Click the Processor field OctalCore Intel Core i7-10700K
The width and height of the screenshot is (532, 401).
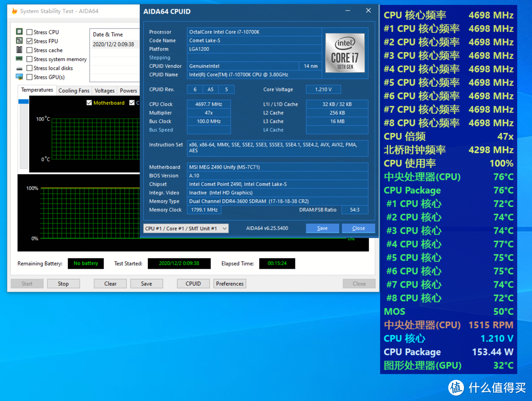254,32
